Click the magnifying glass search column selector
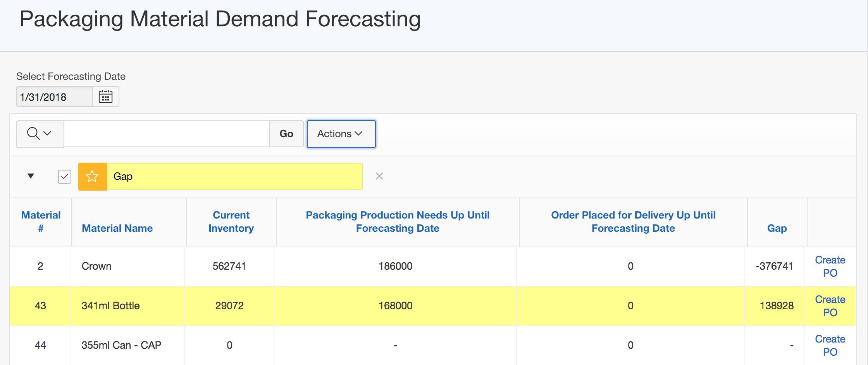Viewport: 868px width, 365px height. coord(40,134)
